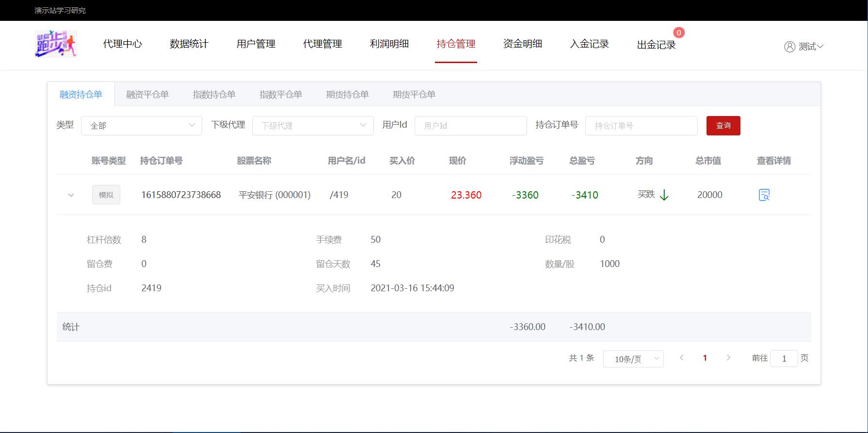Screen dimensions: 868x433
Task: Click the 留仓天数 value 45
Action: coord(375,264)
